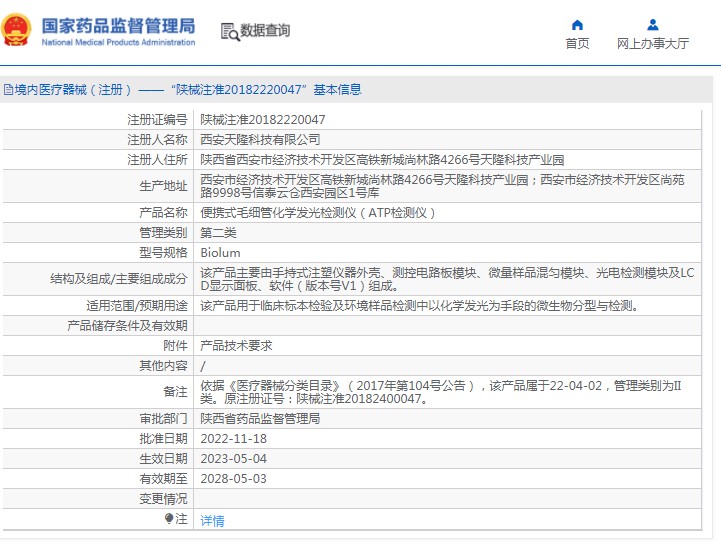Click the 产品名称 label
Viewport: 721px width, 545px height.
pyautogui.click(x=163, y=212)
